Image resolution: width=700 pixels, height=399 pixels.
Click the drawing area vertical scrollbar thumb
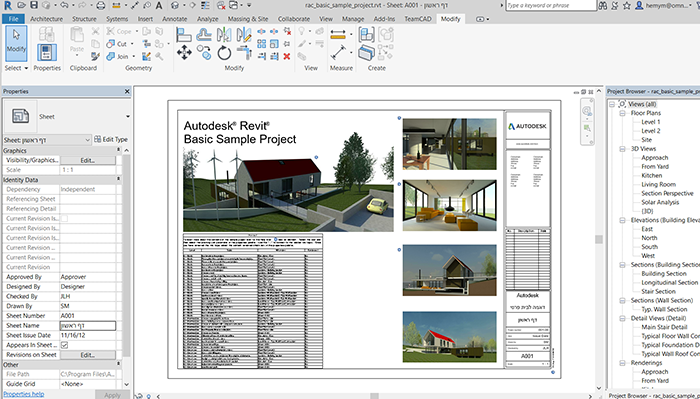coord(599,239)
